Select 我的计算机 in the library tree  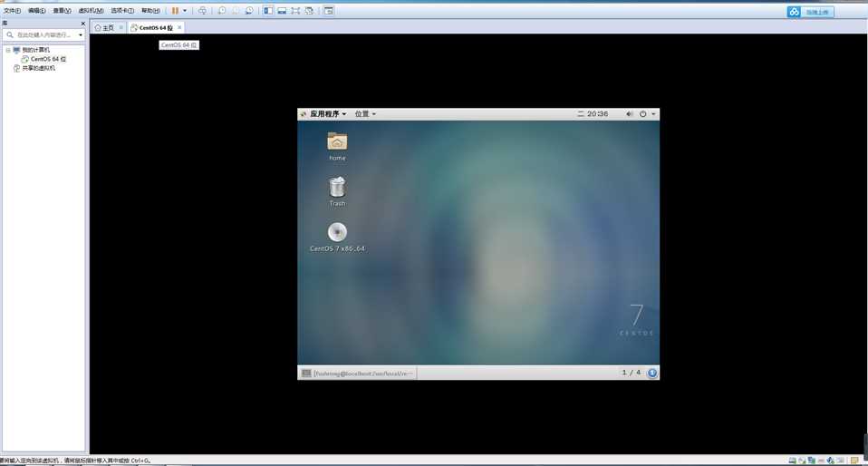pos(35,50)
